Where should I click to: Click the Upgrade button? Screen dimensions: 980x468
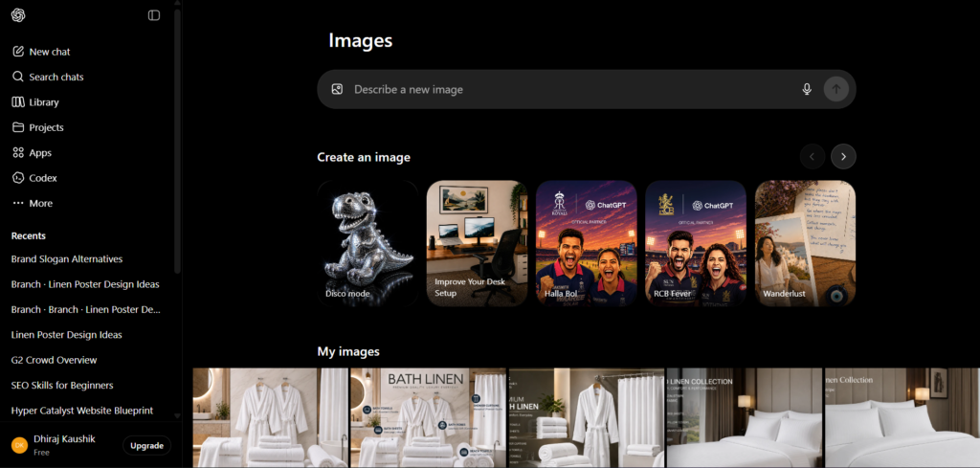point(146,445)
